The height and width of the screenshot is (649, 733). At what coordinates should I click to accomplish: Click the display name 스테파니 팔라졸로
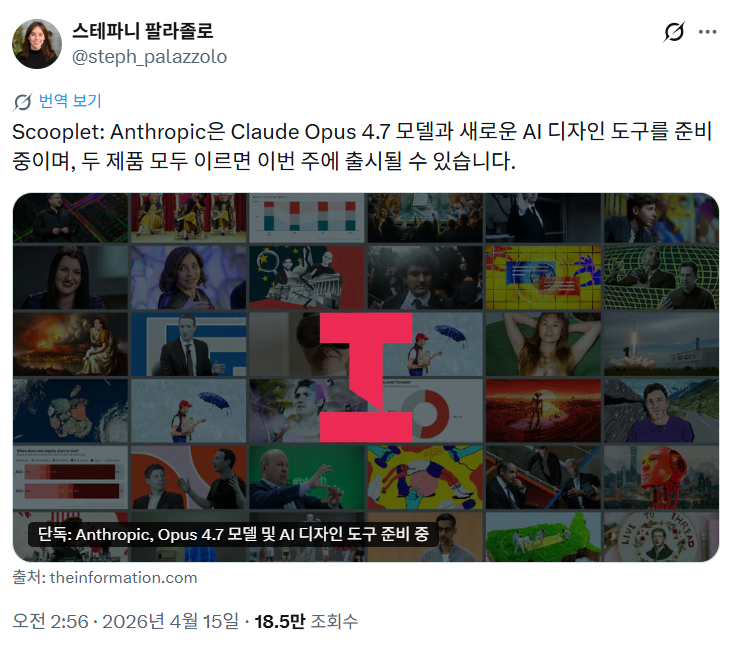tap(143, 31)
